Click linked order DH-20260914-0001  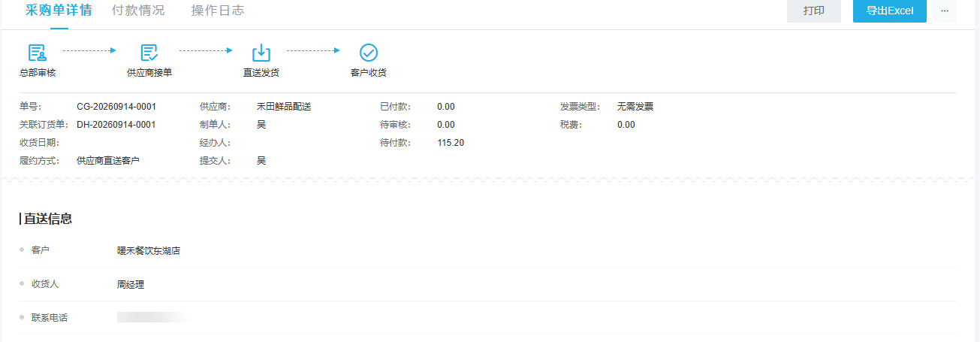(116, 125)
